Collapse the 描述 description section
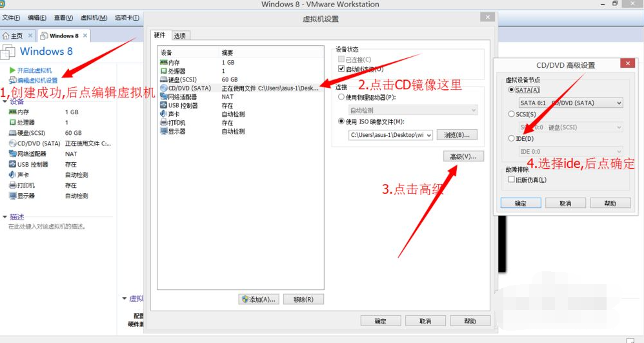Viewport: 644px width, 343px height. click(x=5, y=217)
